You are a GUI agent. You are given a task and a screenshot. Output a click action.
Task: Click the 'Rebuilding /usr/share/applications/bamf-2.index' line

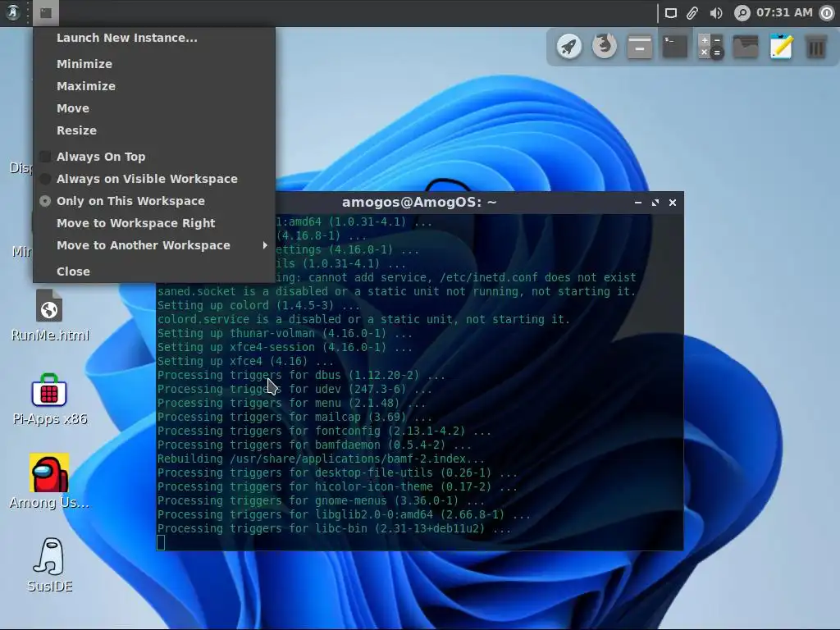[321, 459]
